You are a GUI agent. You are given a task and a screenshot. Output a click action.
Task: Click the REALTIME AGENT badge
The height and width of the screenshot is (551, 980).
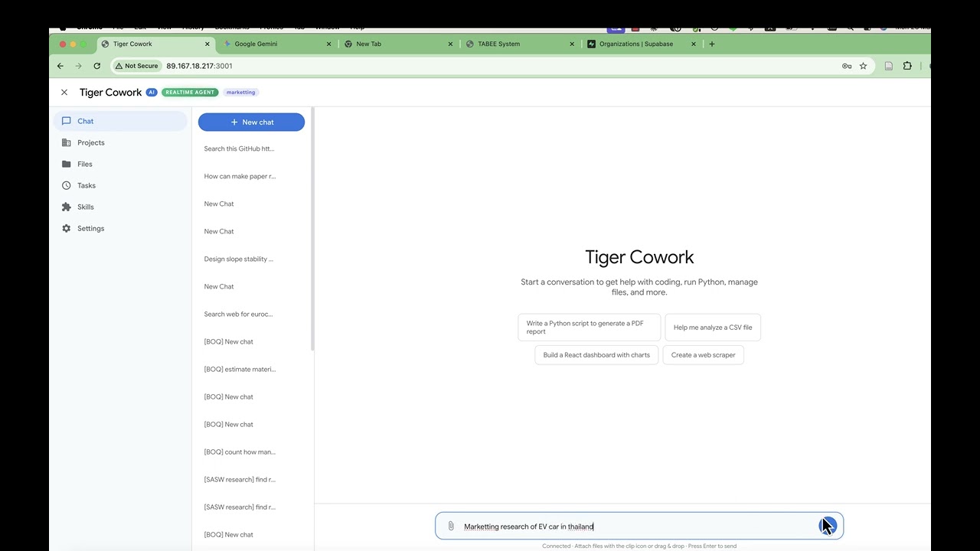click(x=190, y=93)
